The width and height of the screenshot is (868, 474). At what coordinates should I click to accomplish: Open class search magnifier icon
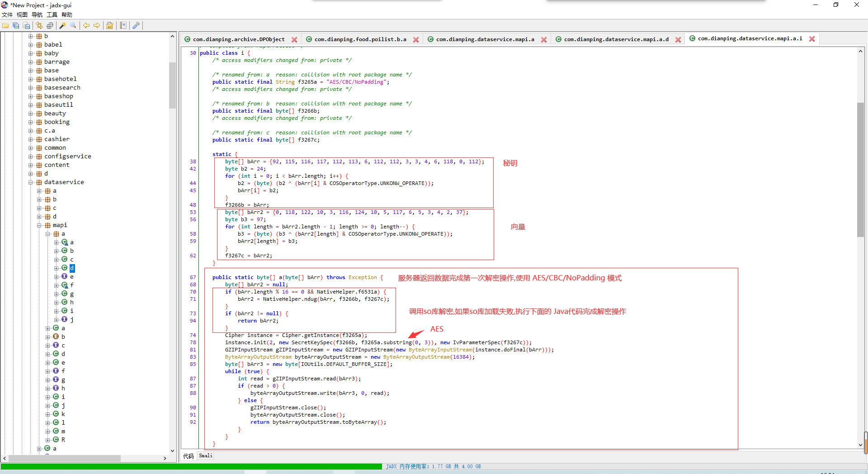(73, 26)
